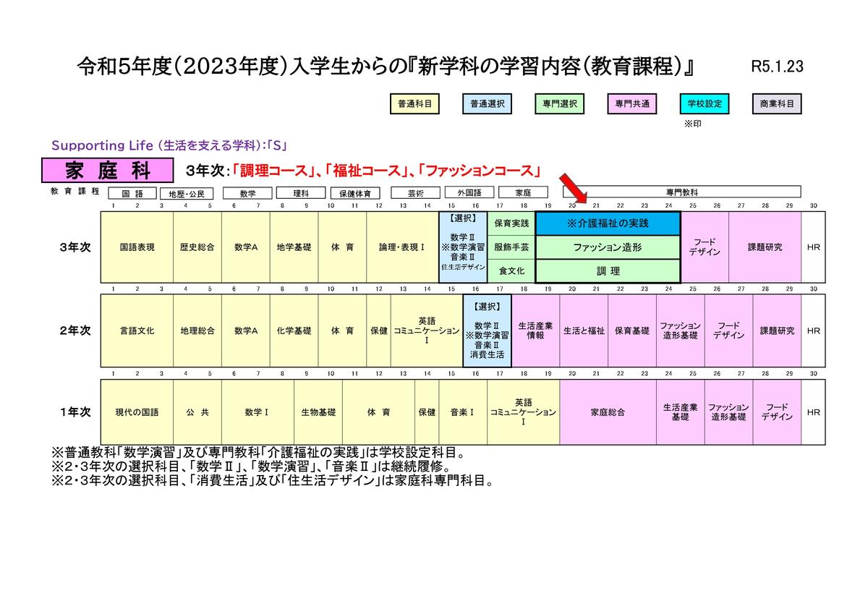Screen dimensions: 868x614
Task: Select the 専門教科 subject area header
Action: (x=681, y=192)
